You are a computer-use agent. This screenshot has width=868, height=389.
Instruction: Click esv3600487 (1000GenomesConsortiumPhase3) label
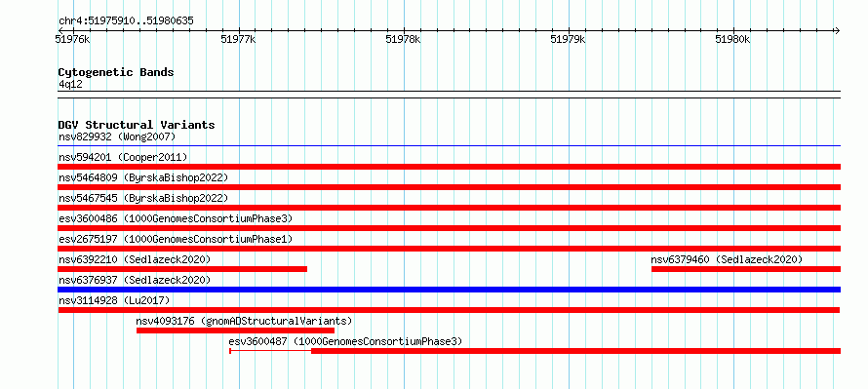345,341
